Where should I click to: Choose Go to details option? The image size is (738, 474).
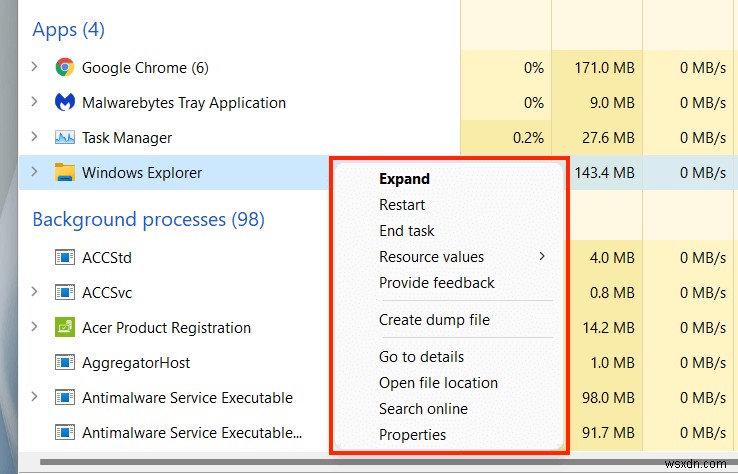click(x=421, y=357)
